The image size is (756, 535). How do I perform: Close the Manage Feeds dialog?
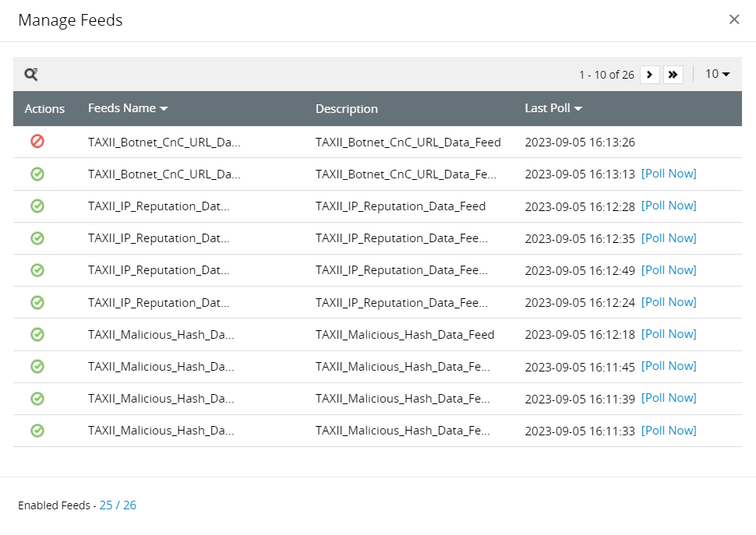pyautogui.click(x=733, y=19)
